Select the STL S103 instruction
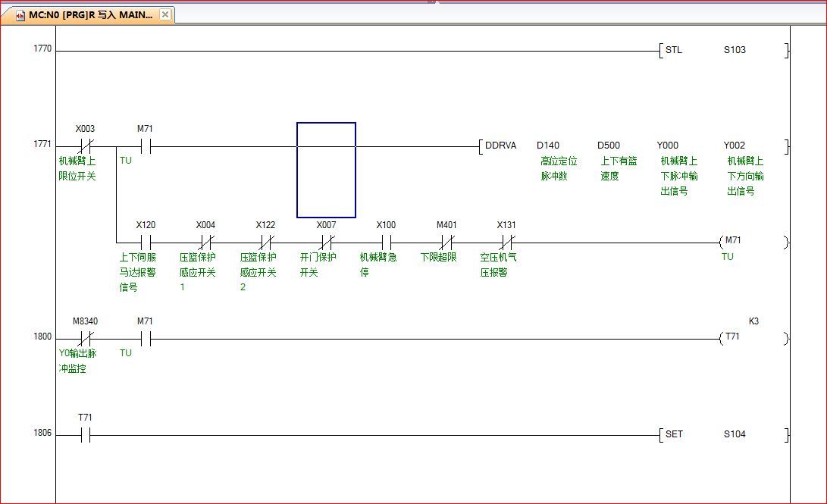 (673, 51)
